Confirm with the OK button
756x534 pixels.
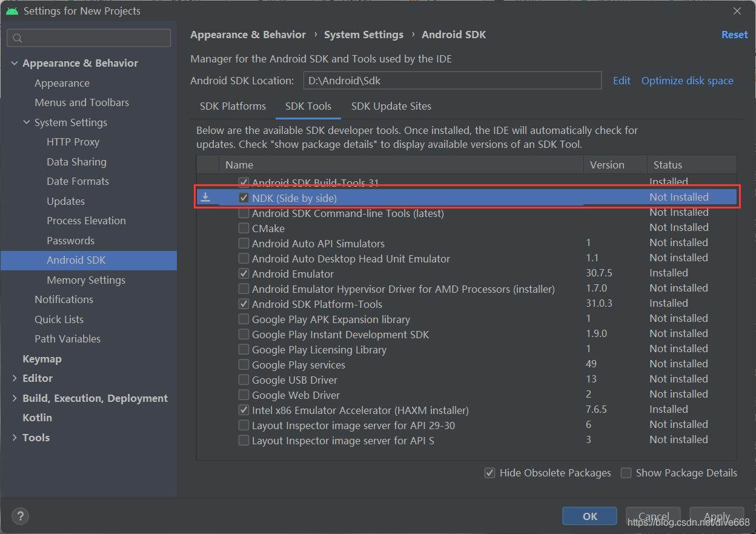[589, 516]
